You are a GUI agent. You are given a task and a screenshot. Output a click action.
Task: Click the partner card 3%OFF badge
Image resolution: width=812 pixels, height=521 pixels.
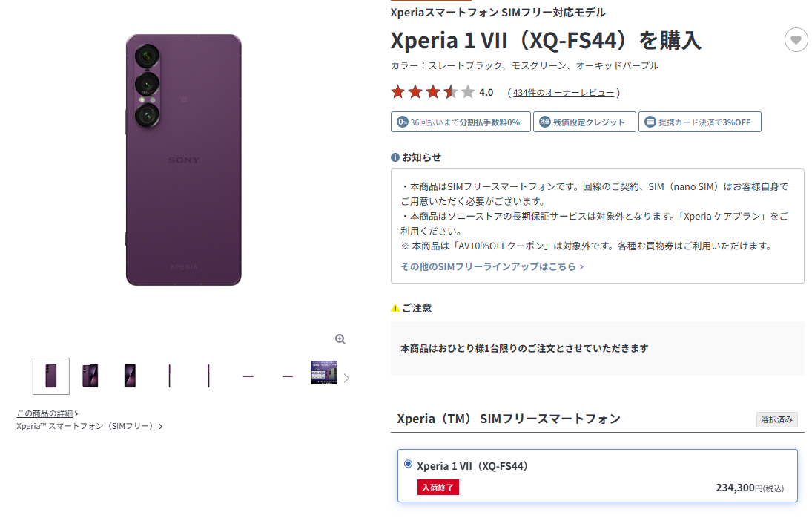pyautogui.click(x=699, y=122)
